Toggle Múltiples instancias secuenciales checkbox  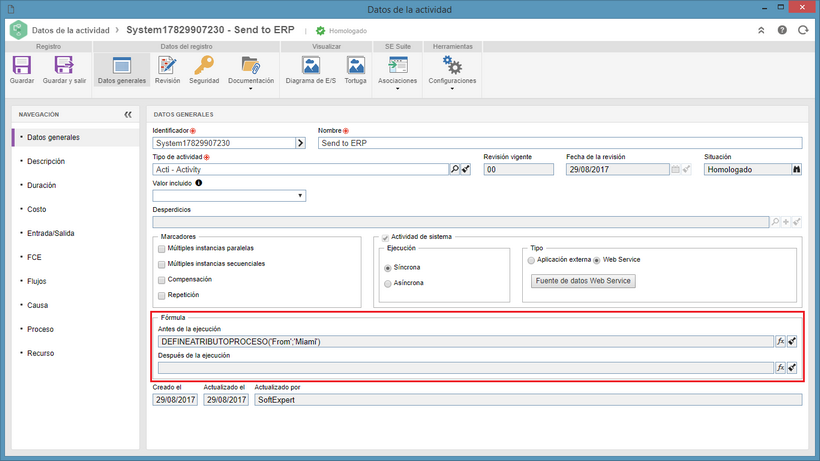tap(162, 264)
